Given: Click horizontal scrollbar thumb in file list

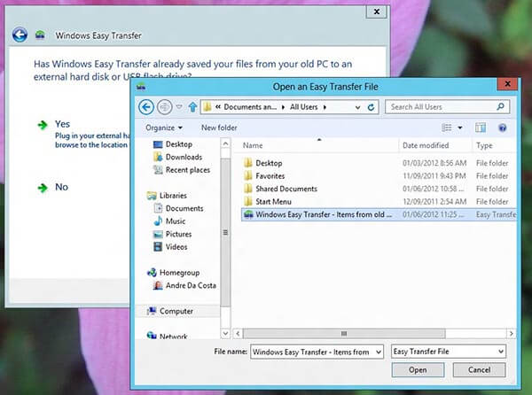Looking at the screenshot, I should point(344,334).
